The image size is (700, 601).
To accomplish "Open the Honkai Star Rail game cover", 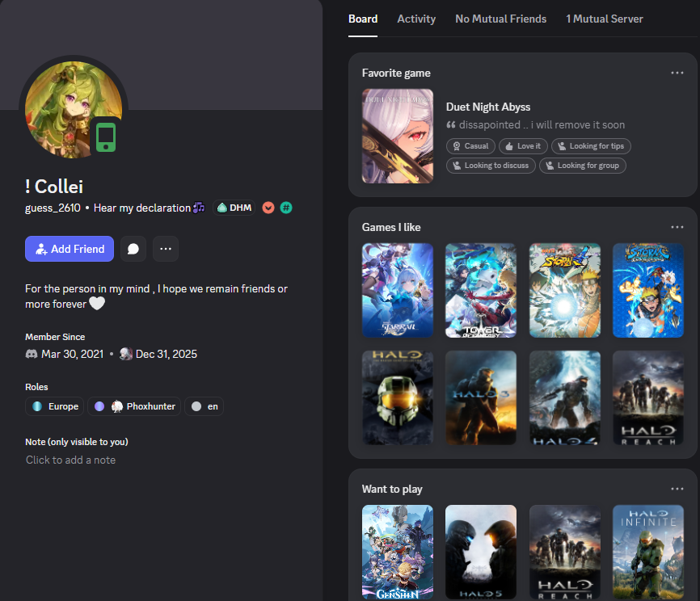I will tap(398, 291).
